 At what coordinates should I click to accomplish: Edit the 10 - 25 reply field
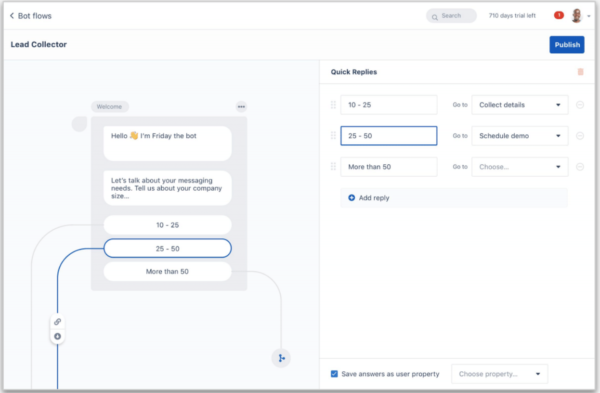pos(389,105)
